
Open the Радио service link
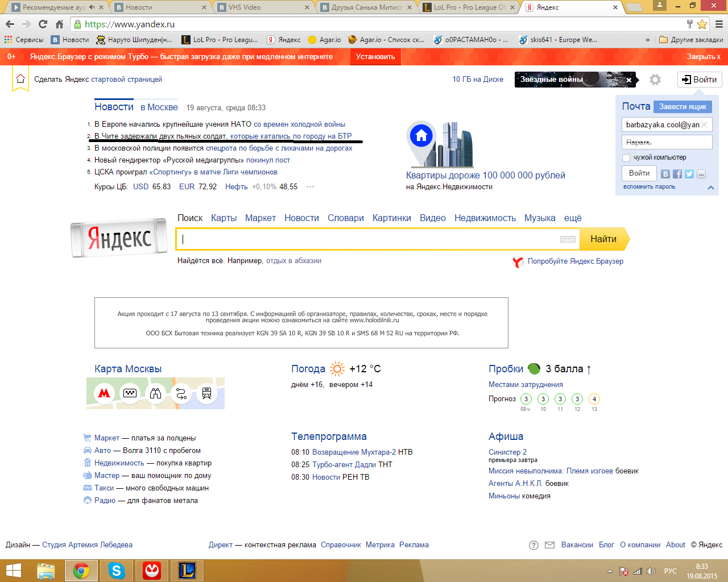105,501
